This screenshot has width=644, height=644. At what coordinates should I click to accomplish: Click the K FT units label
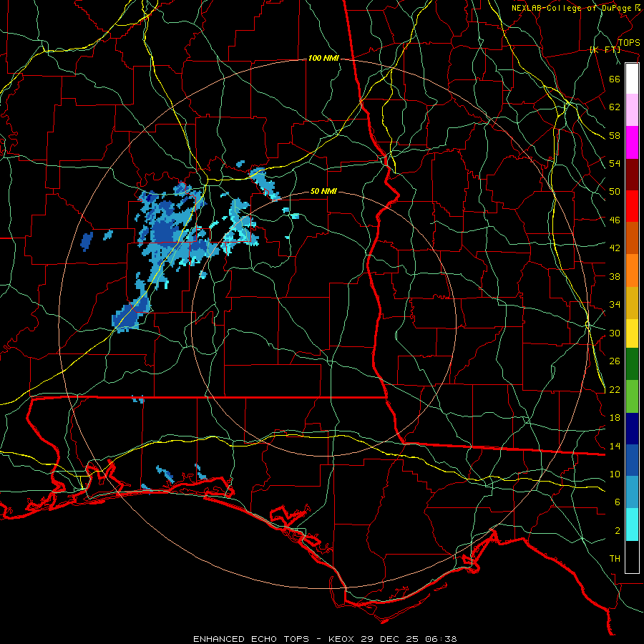click(x=605, y=49)
